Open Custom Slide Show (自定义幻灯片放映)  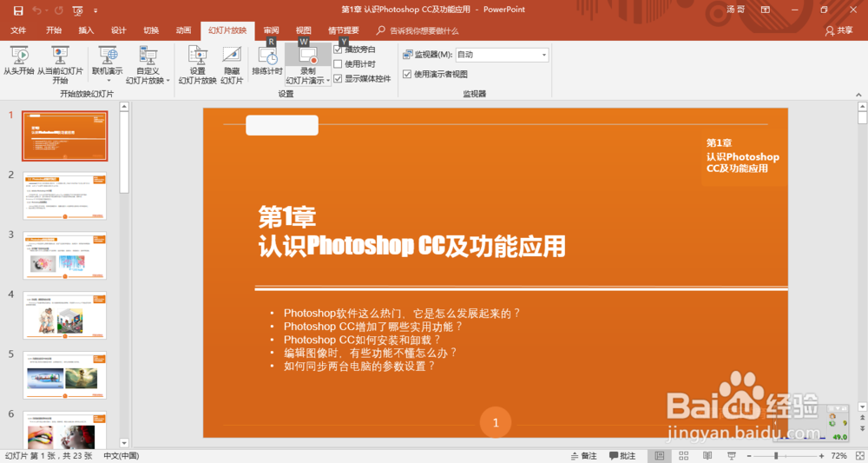(x=148, y=65)
